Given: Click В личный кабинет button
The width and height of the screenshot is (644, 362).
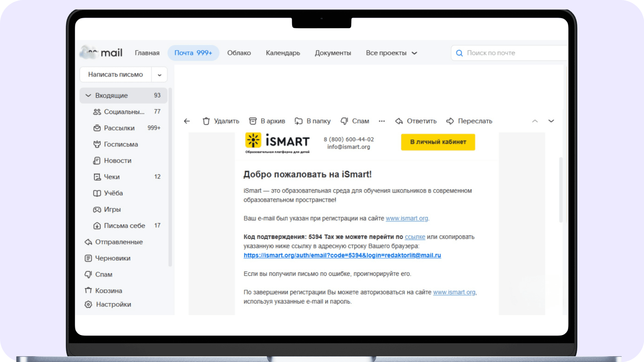Looking at the screenshot, I should pyautogui.click(x=438, y=142).
